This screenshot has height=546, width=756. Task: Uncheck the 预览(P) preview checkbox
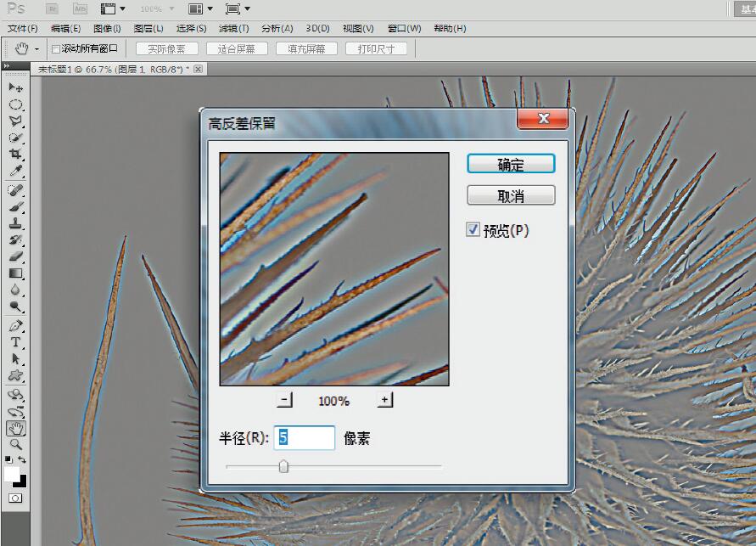[x=473, y=230]
